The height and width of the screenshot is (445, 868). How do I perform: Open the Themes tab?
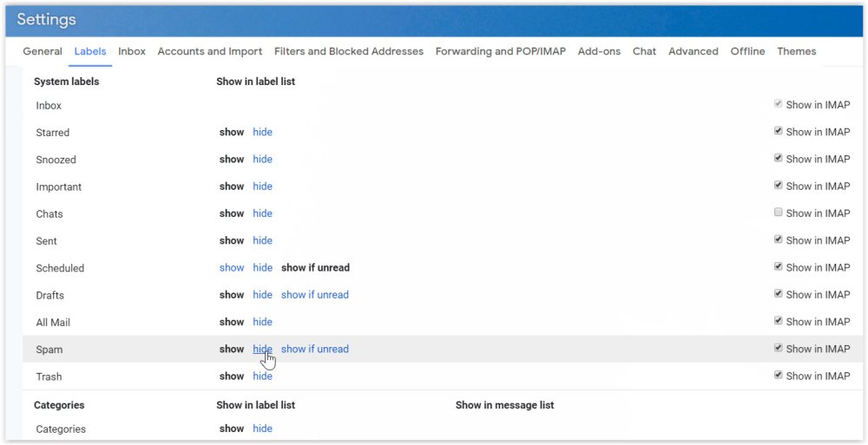796,51
